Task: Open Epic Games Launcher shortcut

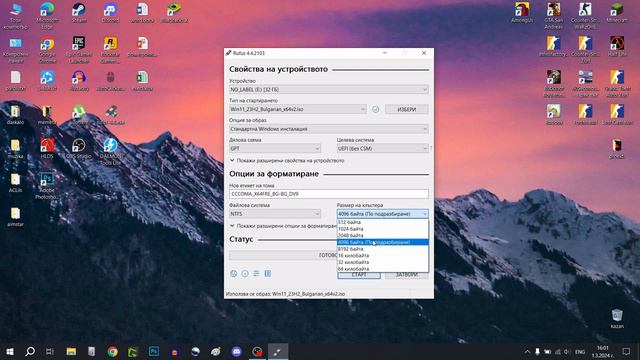Action: tap(79, 50)
